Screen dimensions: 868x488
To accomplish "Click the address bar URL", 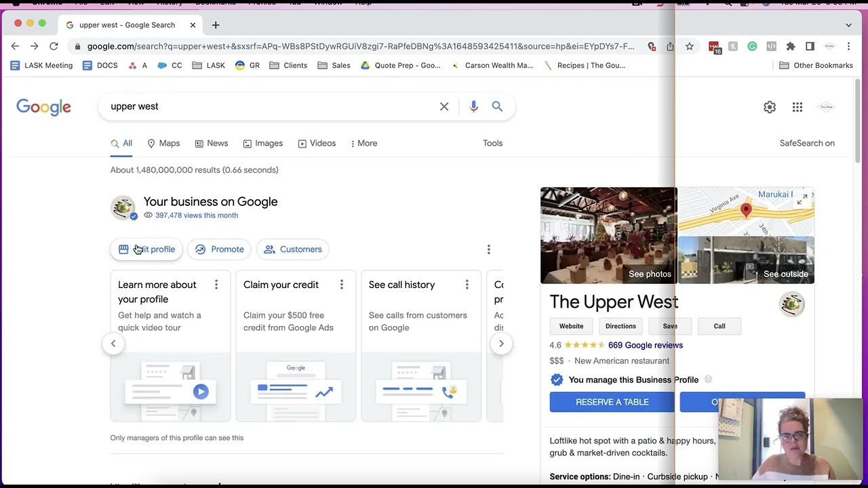I will pos(361,46).
